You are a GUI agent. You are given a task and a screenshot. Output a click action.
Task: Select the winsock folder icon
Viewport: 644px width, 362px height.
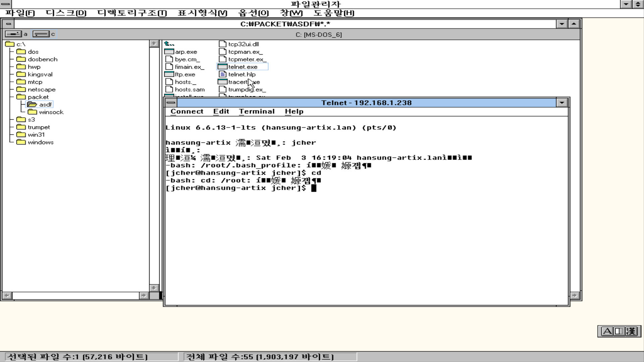tap(33, 112)
